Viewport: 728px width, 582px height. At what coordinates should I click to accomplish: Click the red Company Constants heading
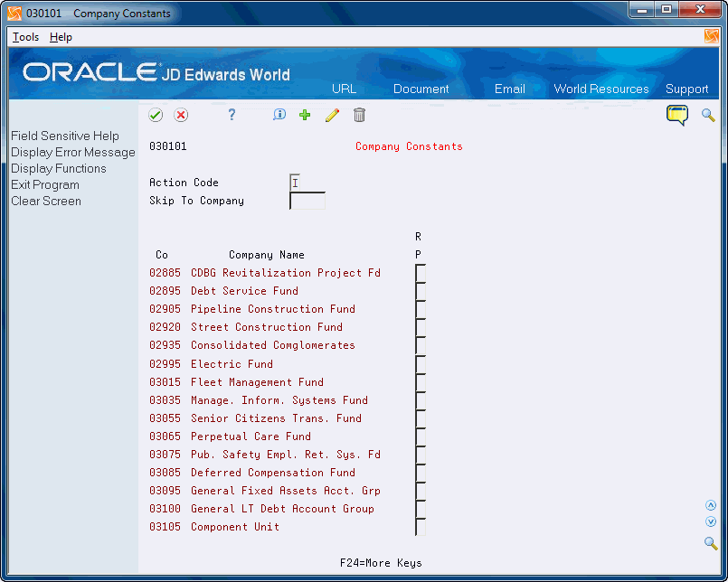409,146
